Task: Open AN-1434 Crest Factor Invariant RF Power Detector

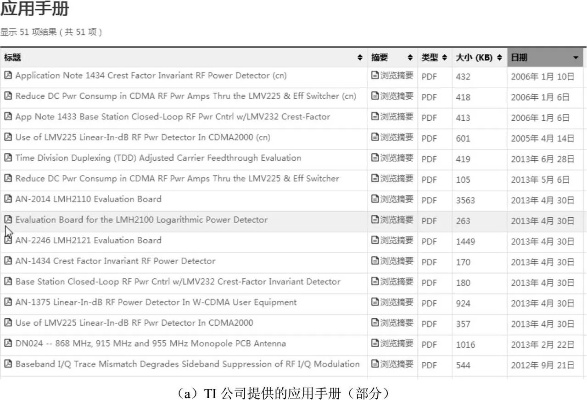Action: (x=115, y=261)
